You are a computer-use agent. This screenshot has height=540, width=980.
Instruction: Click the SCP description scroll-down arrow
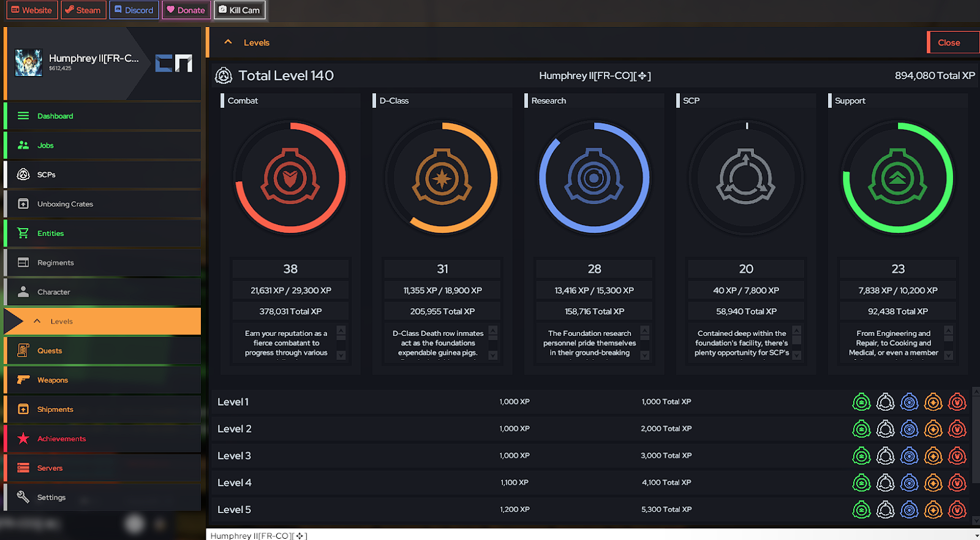pos(797,356)
